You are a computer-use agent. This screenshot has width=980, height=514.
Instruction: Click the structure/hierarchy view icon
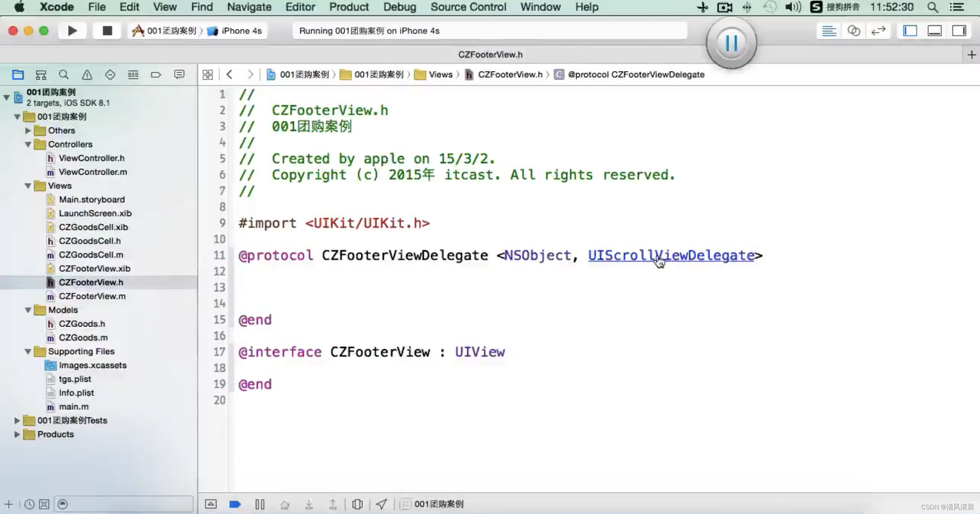click(x=41, y=74)
